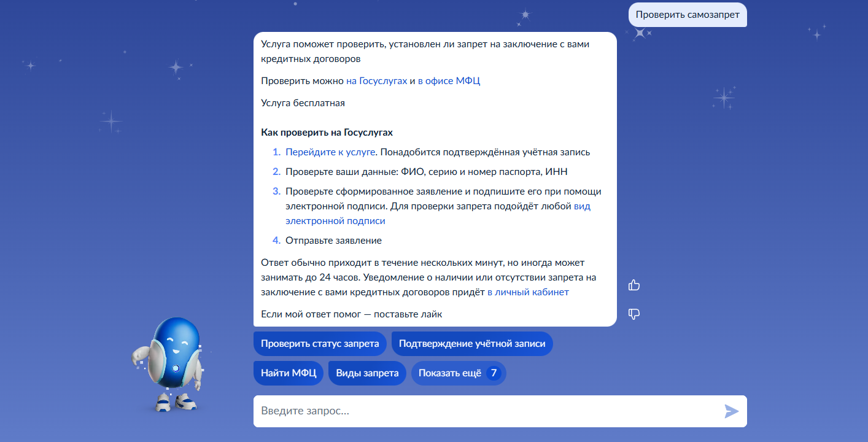Choose "Подтверждение учётной записи" quick reply
This screenshot has height=442, width=868.
point(471,344)
